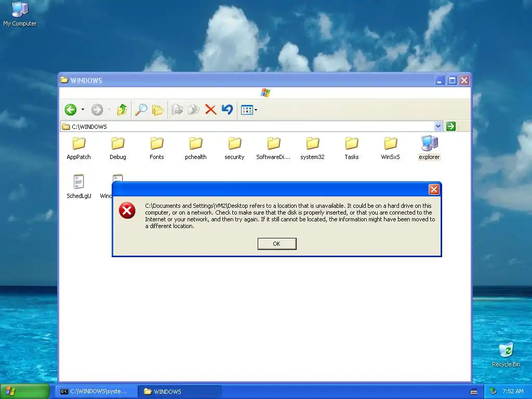
Task: Select the Fonts folder
Action: coord(157,148)
